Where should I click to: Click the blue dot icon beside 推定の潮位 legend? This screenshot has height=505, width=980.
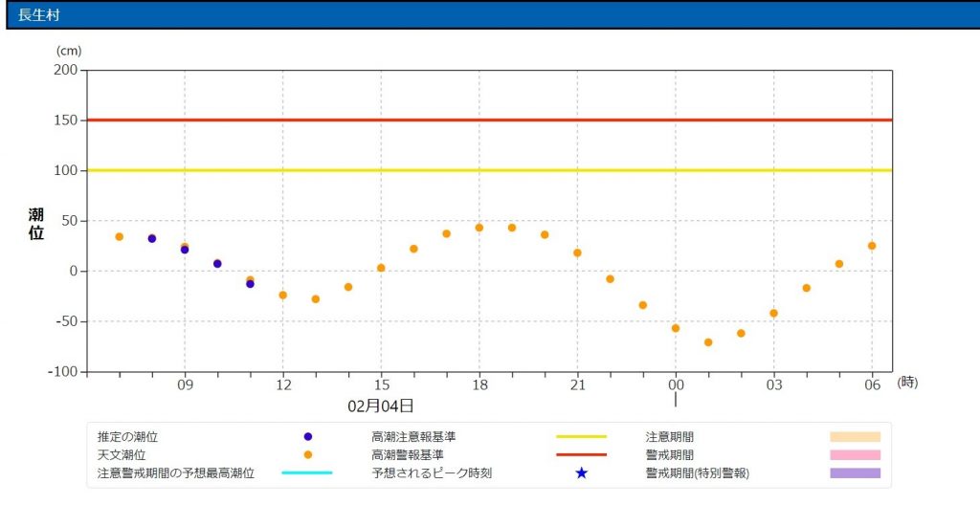tap(307, 437)
